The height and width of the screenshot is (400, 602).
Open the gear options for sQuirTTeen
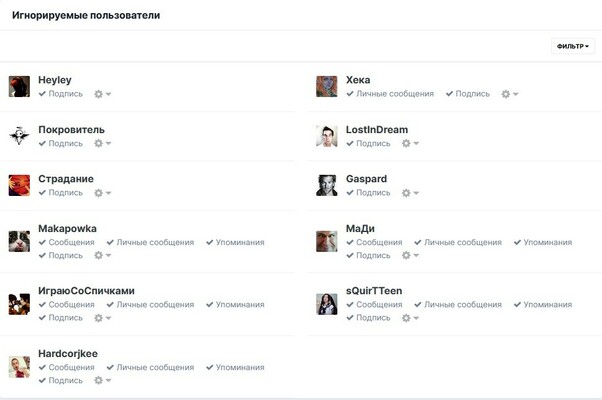click(x=410, y=318)
